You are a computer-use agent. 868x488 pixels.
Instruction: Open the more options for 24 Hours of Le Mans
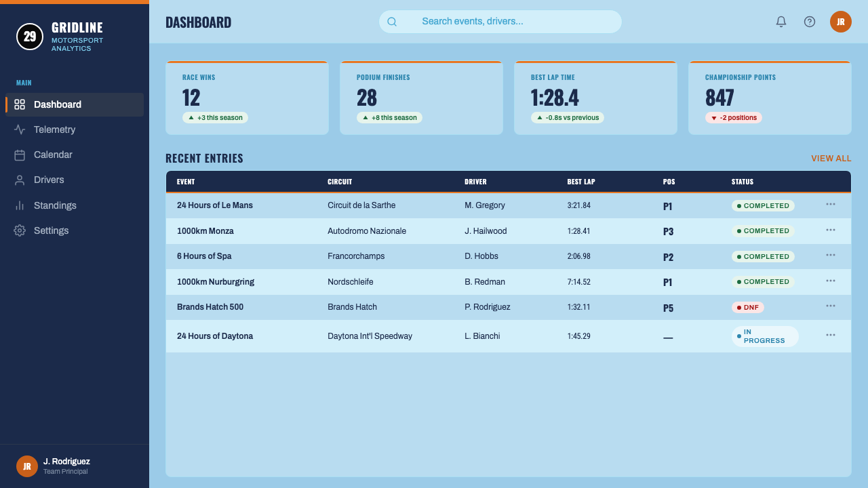coord(831,204)
